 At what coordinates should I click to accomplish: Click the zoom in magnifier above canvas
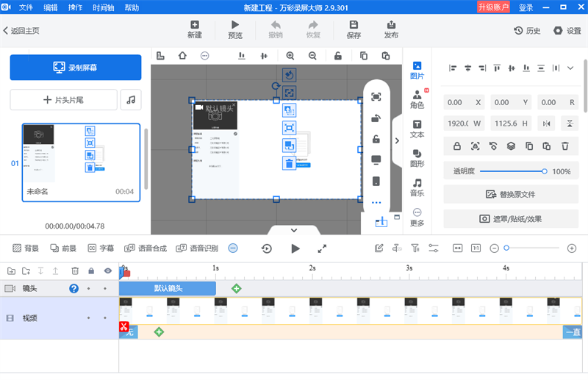[290, 56]
